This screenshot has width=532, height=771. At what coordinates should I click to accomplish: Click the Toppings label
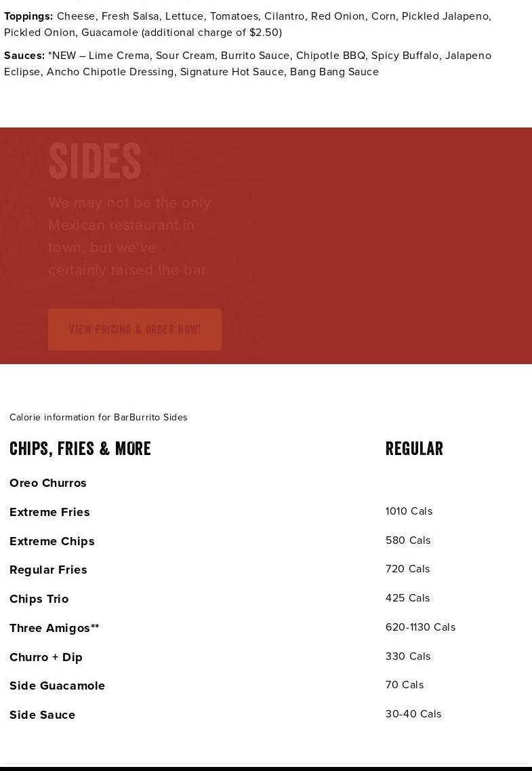pos(28,16)
